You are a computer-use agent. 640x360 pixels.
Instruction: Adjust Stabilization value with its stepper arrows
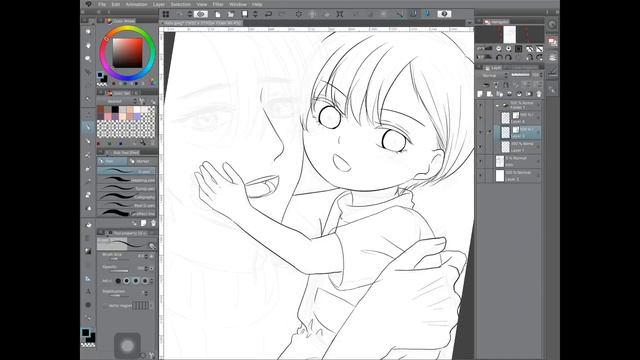(146, 293)
